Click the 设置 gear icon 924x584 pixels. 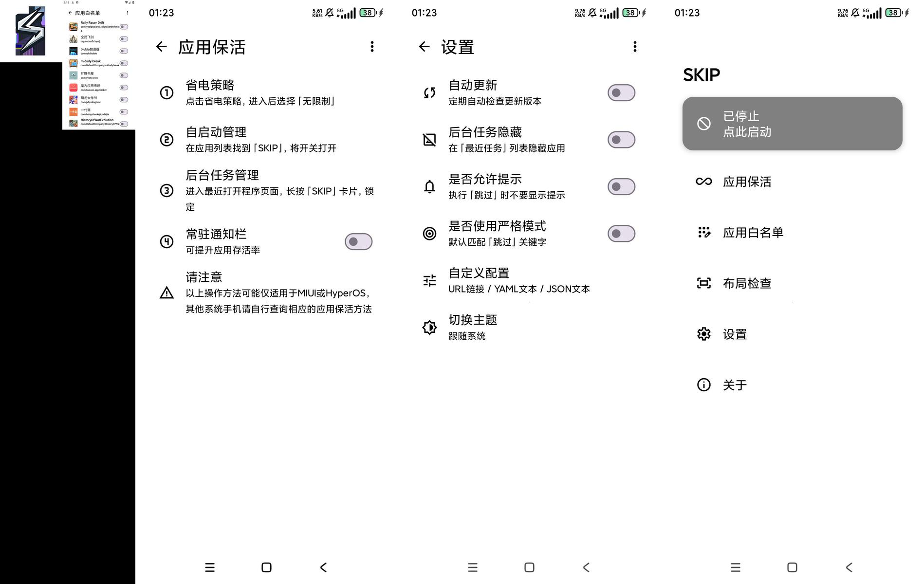[703, 334]
